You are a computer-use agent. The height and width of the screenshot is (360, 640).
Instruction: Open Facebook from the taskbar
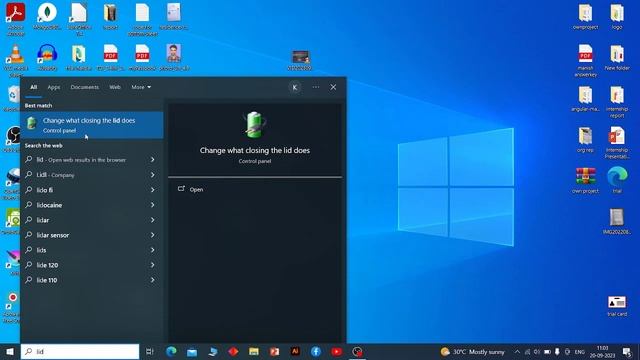point(316,351)
